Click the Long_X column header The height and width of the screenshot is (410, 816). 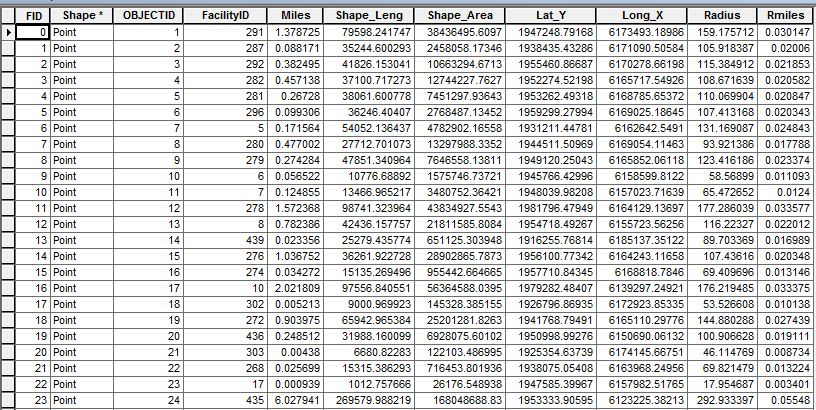[642, 16]
